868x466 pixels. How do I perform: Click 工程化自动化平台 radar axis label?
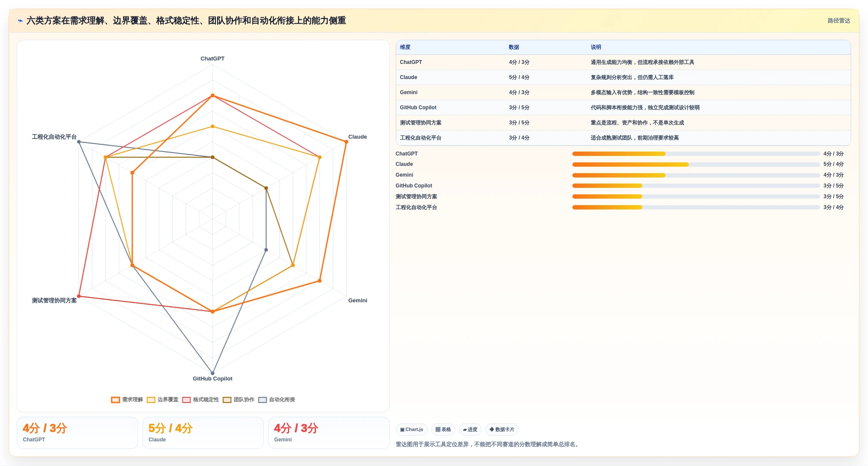[54, 137]
